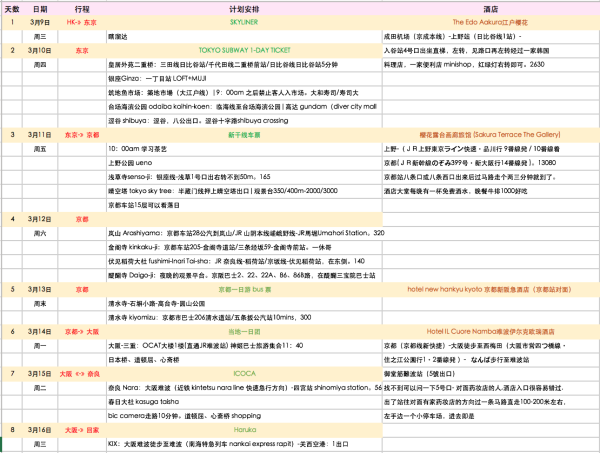Viewport: 600px width, 453px height.
Task: Select the red '京都-> 大阪' route cell
Action: click(82, 332)
